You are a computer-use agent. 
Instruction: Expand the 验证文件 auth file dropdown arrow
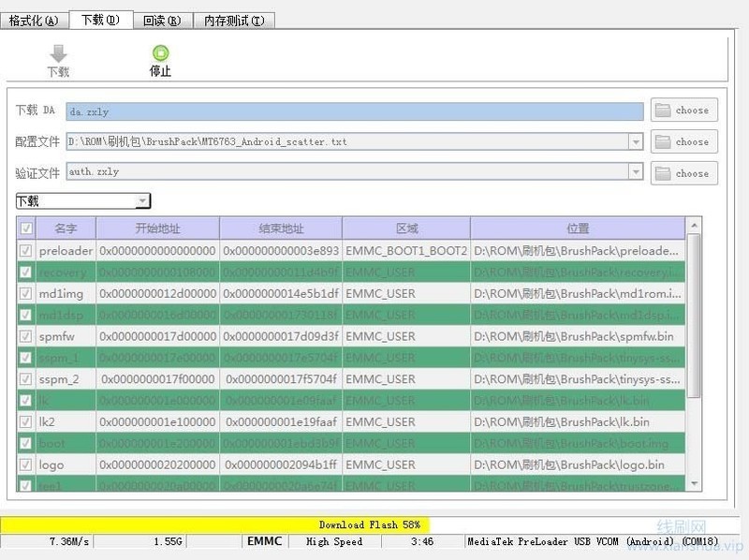[637, 172]
